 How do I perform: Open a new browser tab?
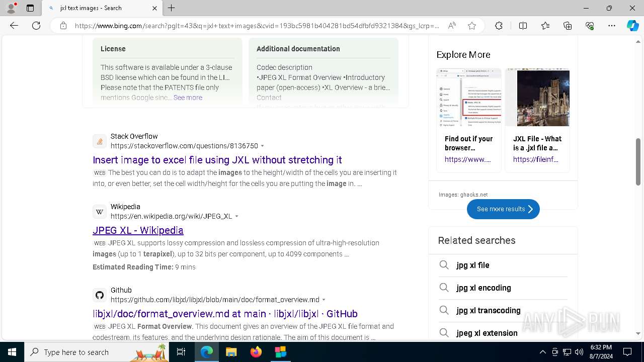pyautogui.click(x=172, y=8)
